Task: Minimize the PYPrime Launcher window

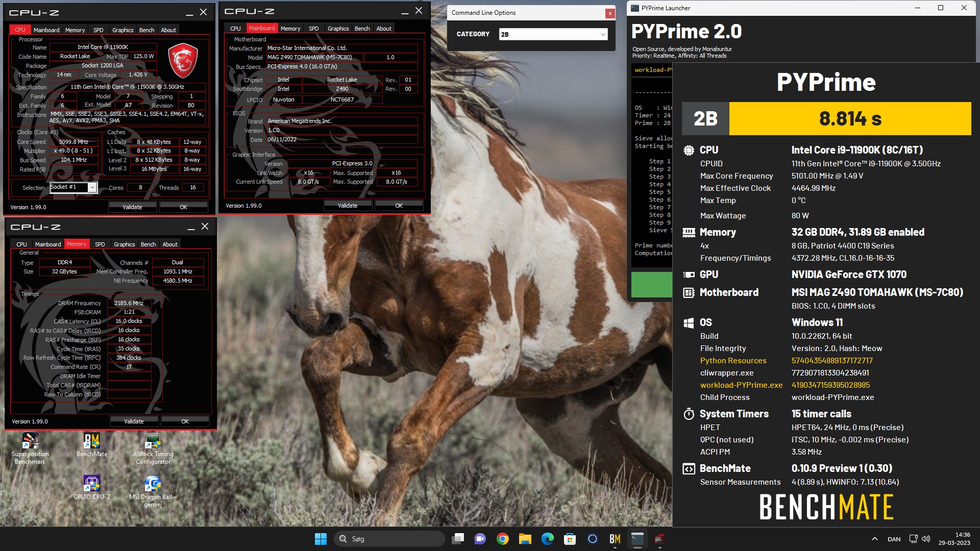Action: (x=917, y=8)
